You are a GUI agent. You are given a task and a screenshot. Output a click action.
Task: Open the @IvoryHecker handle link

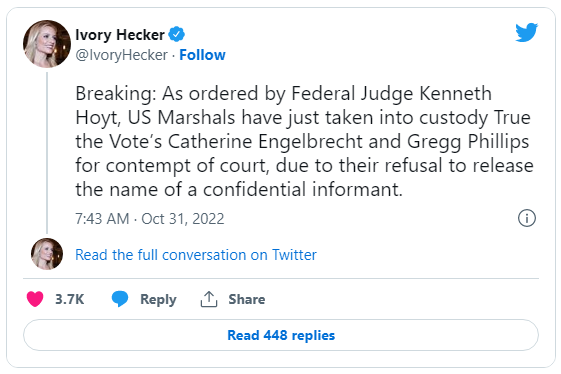pyautogui.click(x=121, y=55)
